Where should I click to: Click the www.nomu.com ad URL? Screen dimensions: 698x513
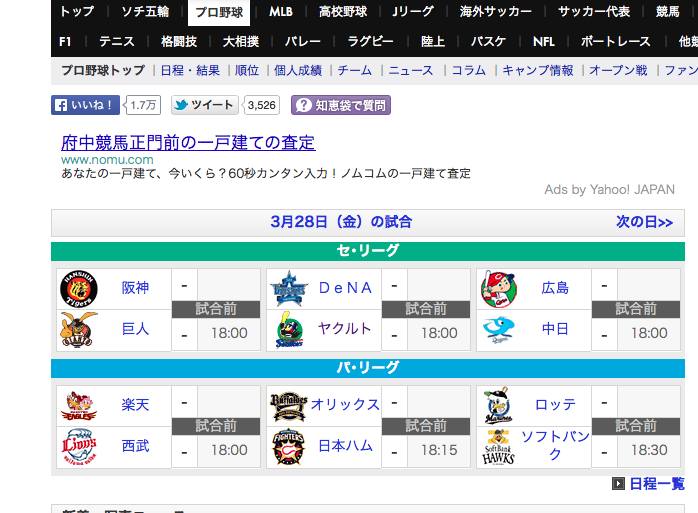pos(107,160)
